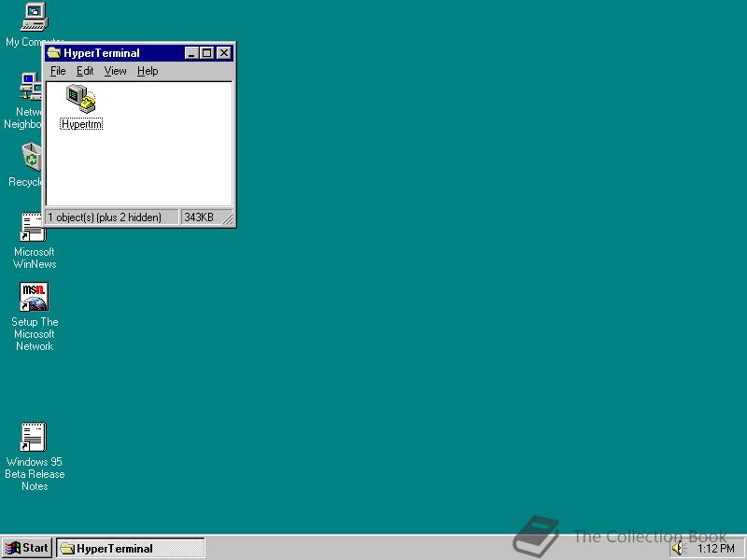Select the Hypertrm program icon

pyautogui.click(x=81, y=99)
